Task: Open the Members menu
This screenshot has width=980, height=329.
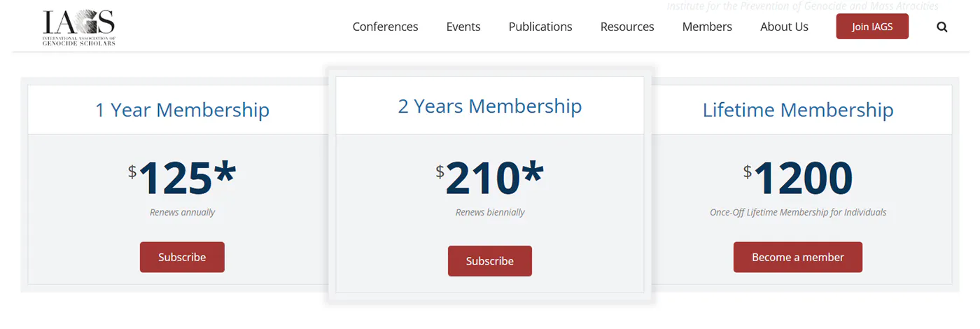Action: [x=707, y=27]
